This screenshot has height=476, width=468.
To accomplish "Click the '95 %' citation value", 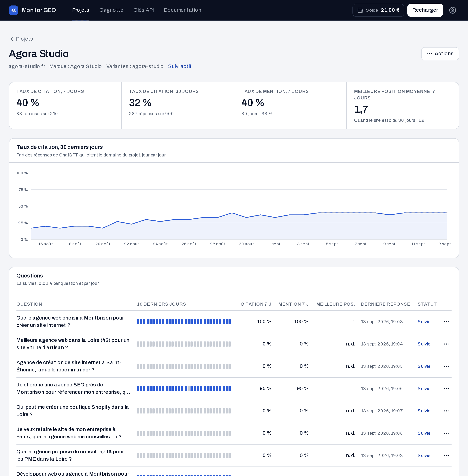I will click(265, 388).
